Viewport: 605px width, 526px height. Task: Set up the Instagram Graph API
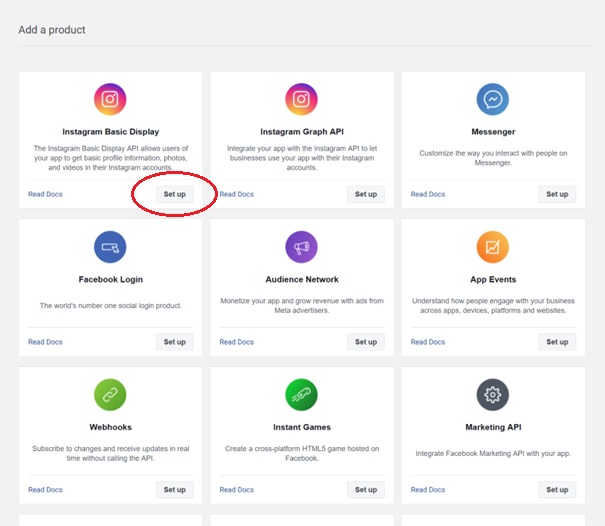tap(366, 194)
